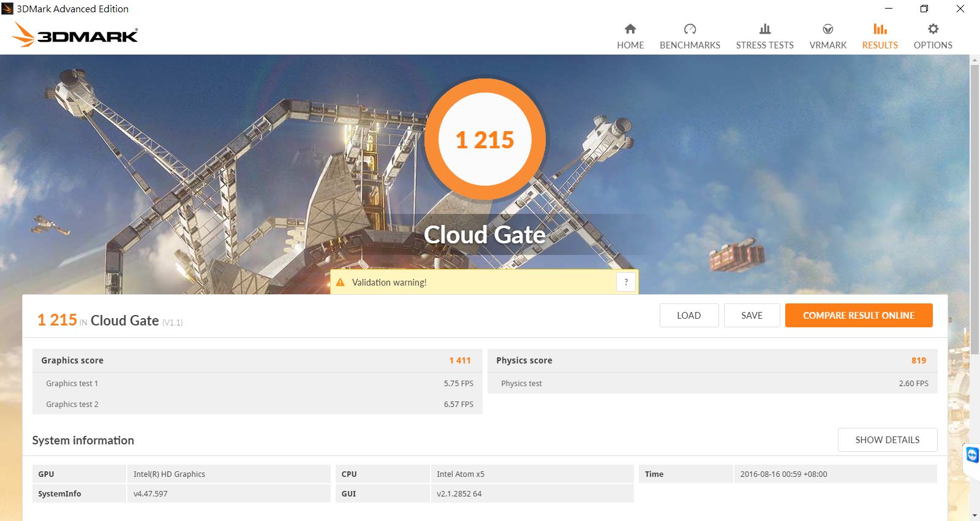Click the Intel(R) HD Graphics GPU value
Screen dimensions: 980x521
coord(169,474)
